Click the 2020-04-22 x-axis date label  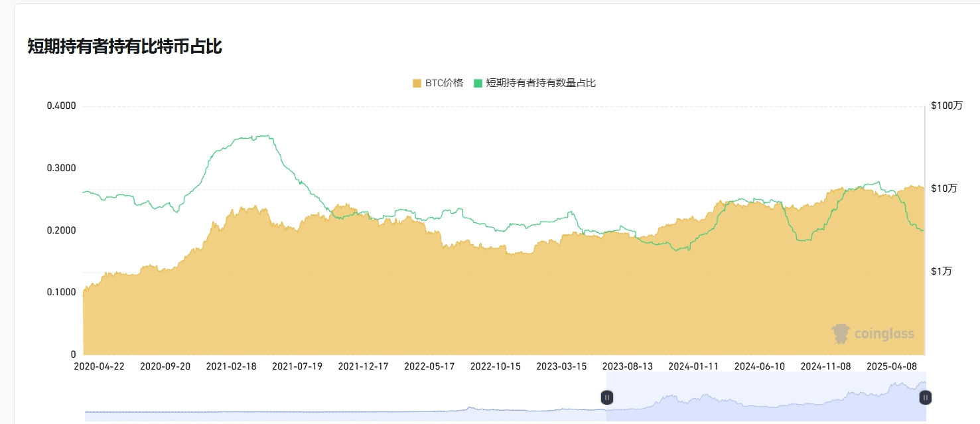pyautogui.click(x=98, y=366)
